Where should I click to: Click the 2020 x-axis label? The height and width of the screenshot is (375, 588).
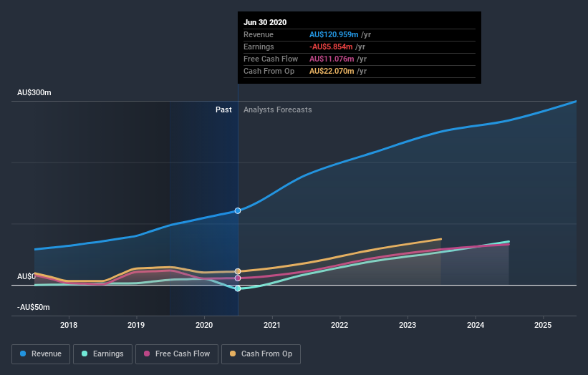click(x=204, y=325)
